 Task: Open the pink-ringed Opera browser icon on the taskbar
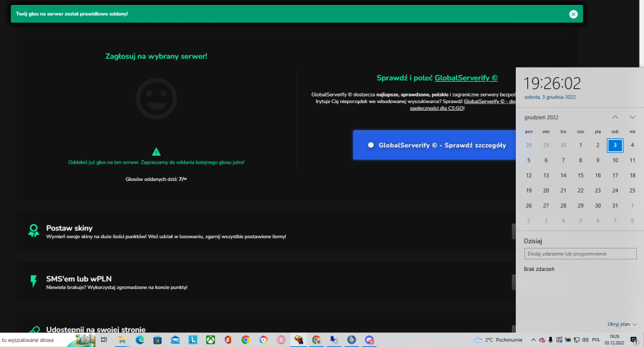pos(281,340)
